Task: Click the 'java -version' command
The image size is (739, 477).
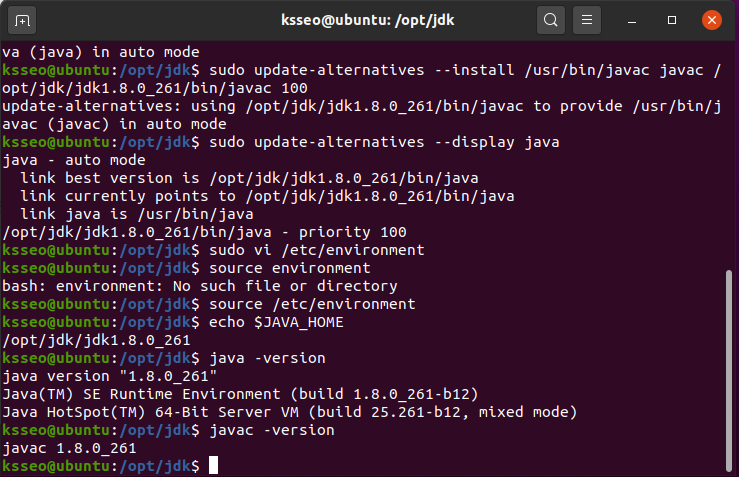Action: point(267,358)
